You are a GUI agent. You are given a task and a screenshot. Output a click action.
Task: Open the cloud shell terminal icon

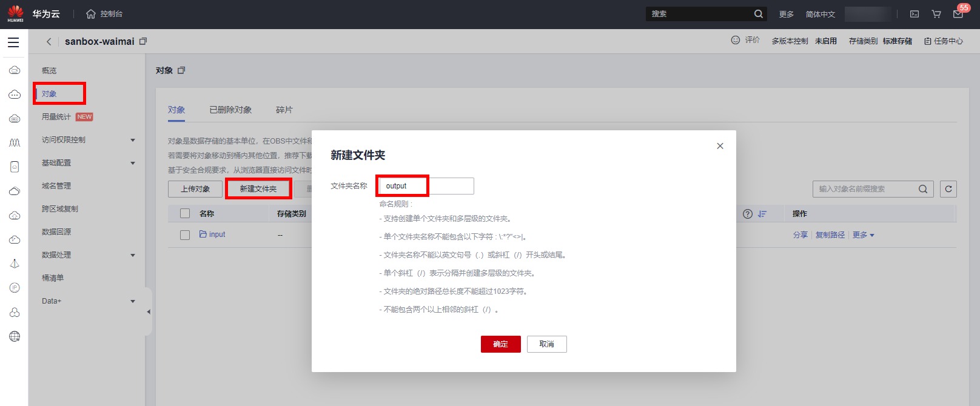915,14
